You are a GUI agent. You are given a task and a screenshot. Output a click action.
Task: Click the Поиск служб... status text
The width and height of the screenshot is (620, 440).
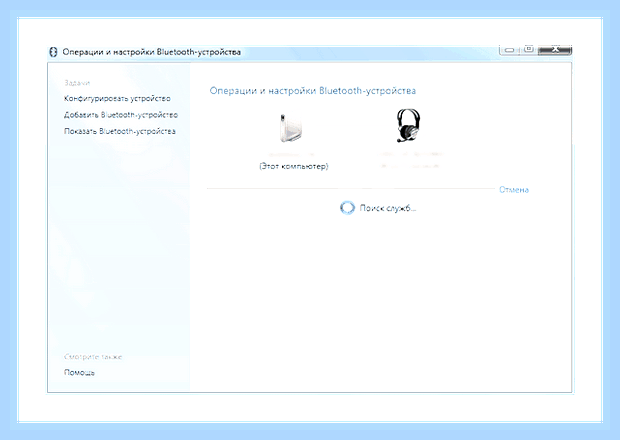388,208
